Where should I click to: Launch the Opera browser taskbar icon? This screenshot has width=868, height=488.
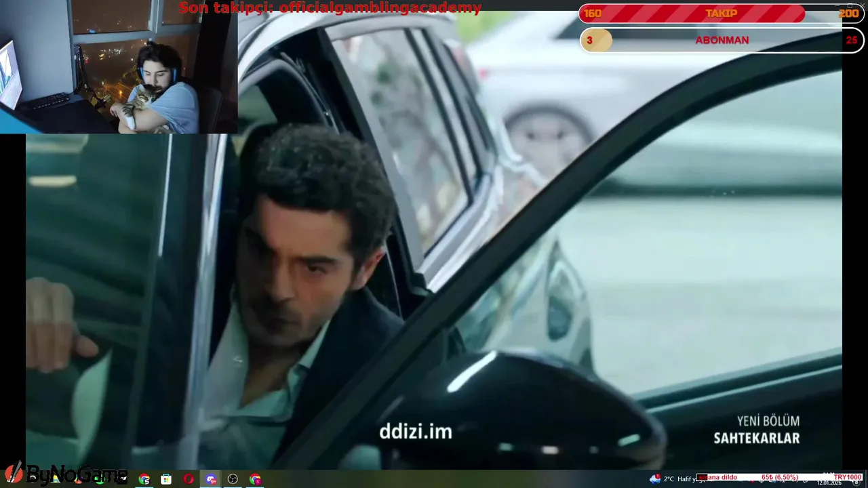point(189,479)
